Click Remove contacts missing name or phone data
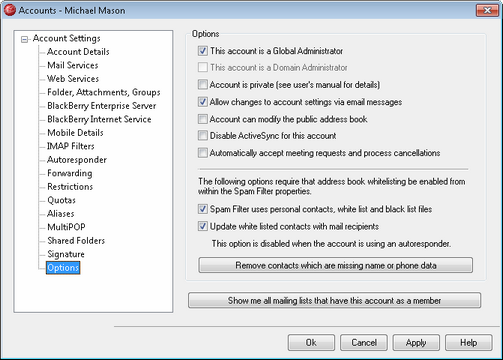The width and height of the screenshot is (503, 360). (336, 265)
